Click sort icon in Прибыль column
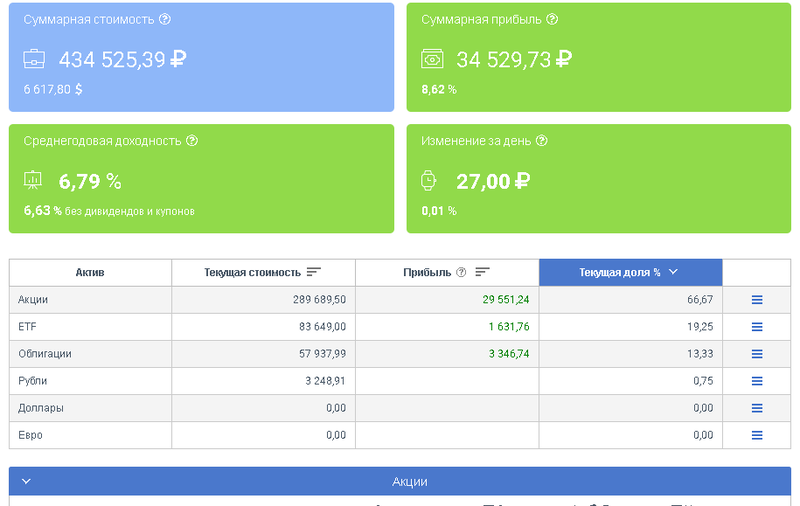This screenshot has width=800, height=506. (482, 272)
